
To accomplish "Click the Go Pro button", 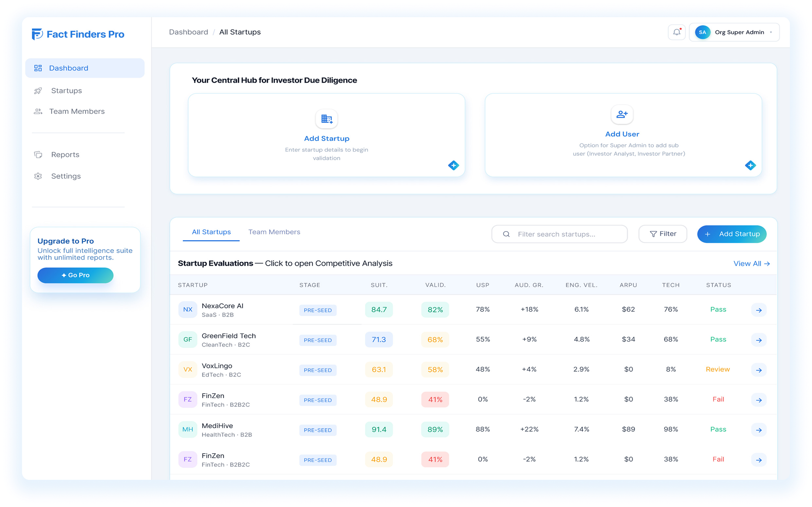I will [76, 275].
